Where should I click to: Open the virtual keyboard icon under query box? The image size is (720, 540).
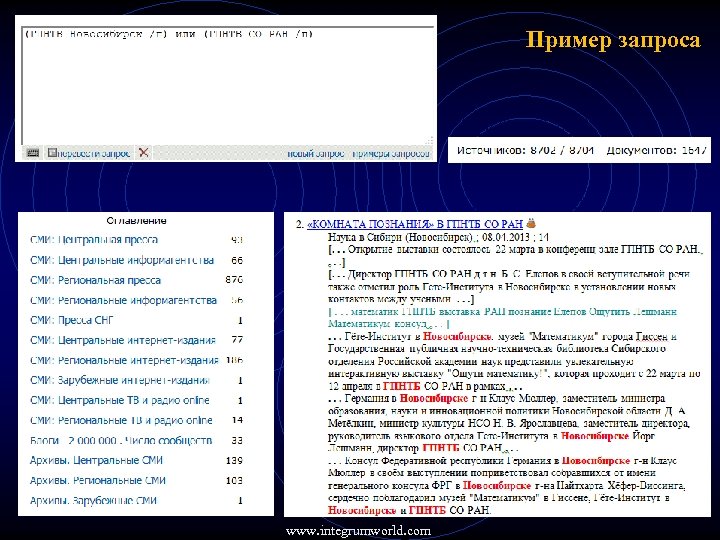pyautogui.click(x=32, y=152)
